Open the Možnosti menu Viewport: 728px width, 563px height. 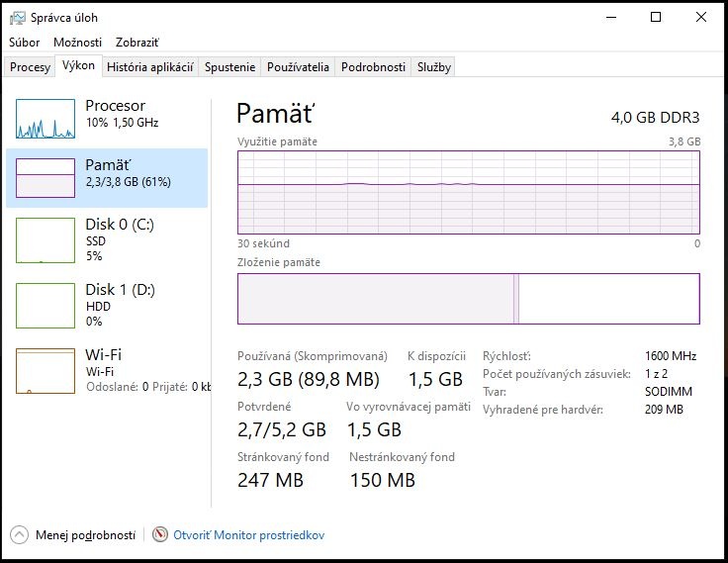click(x=77, y=43)
